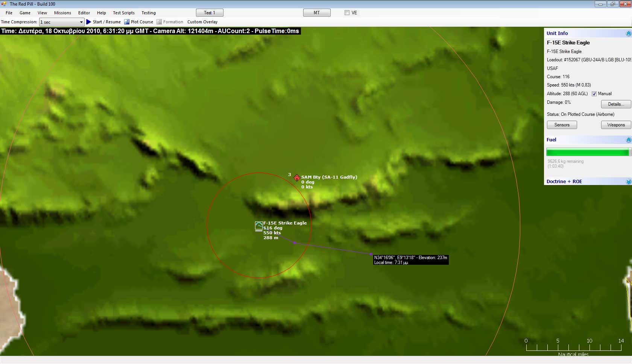This screenshot has width=632, height=364.
Task: Restore down the application window
Action: tap(612, 4)
